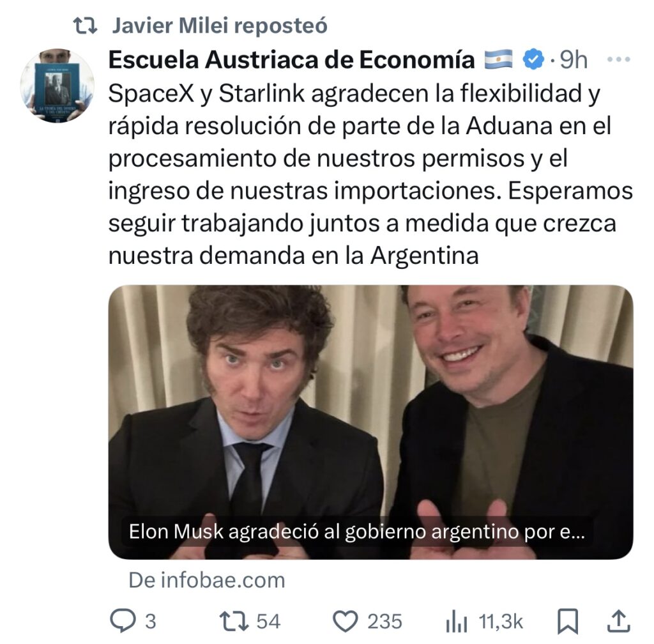
Task: Toggle the repost icon below the post
Action: (234, 621)
